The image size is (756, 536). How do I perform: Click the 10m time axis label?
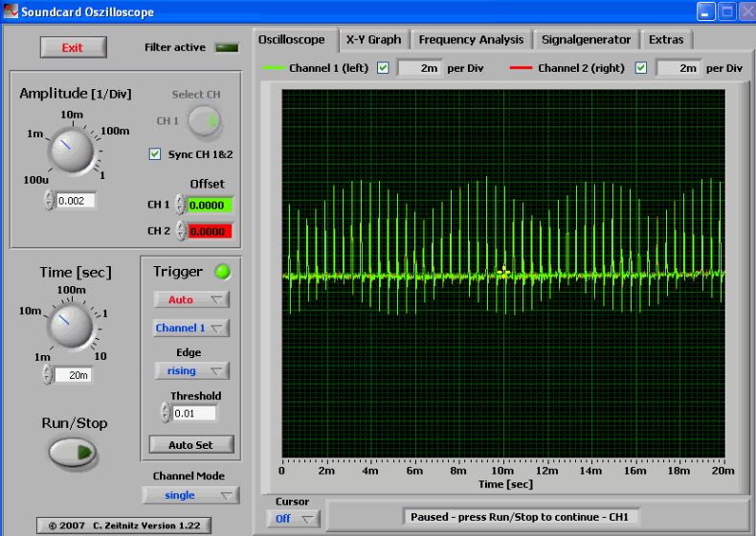click(502, 471)
